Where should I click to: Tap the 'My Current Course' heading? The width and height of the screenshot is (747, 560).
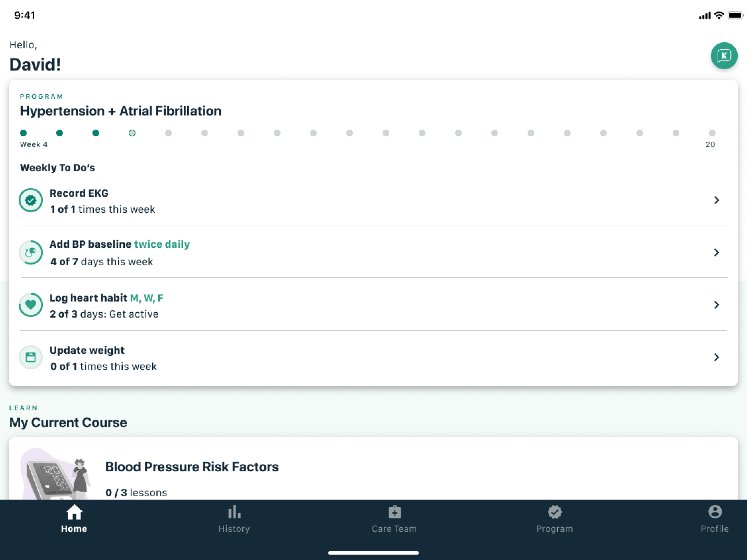68,422
